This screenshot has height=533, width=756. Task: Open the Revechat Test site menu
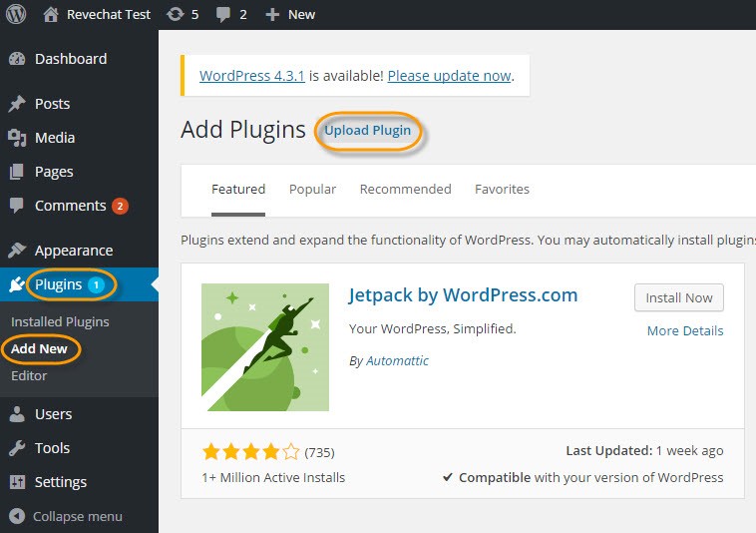(98, 14)
